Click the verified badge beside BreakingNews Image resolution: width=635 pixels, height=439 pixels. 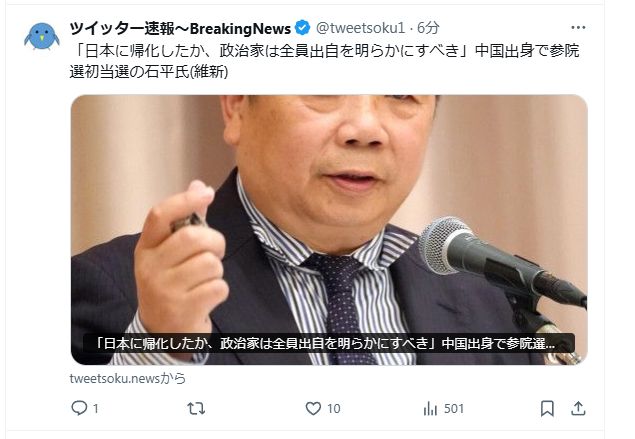click(x=302, y=28)
